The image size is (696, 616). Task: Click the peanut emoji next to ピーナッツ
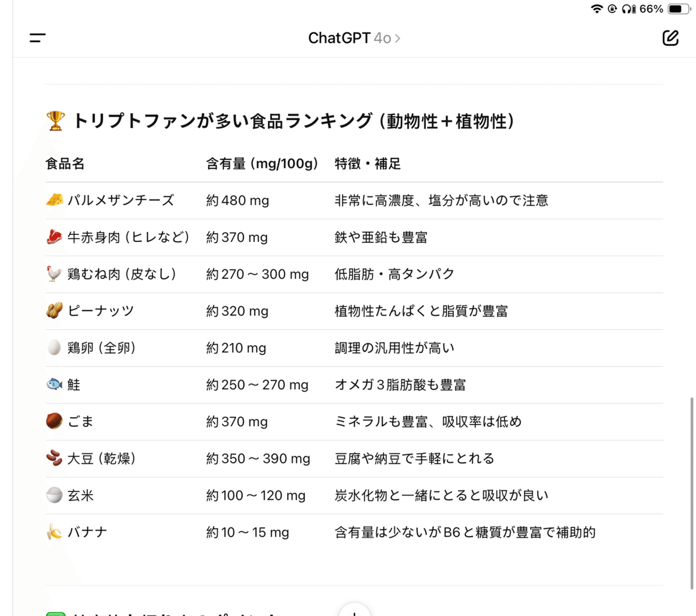tap(53, 311)
